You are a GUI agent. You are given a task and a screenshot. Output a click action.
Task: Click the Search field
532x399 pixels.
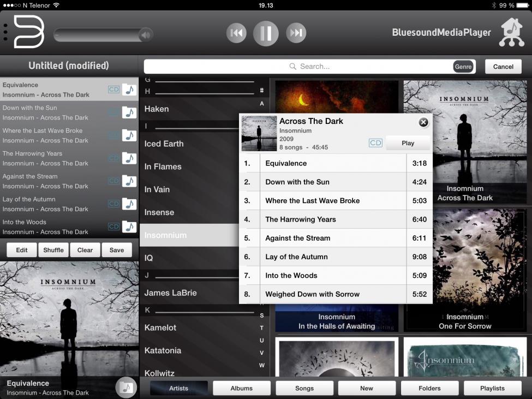coord(309,67)
